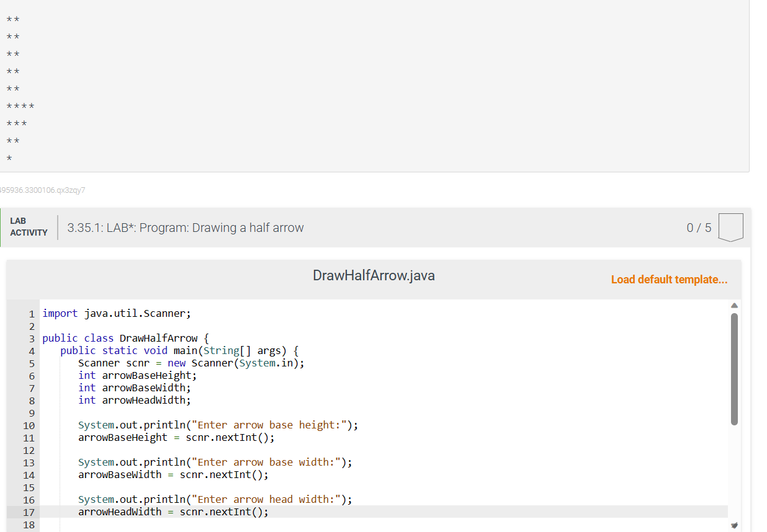Click the 0 / 5 score badge icon
Viewport: 767px width, 532px height.
click(x=730, y=228)
